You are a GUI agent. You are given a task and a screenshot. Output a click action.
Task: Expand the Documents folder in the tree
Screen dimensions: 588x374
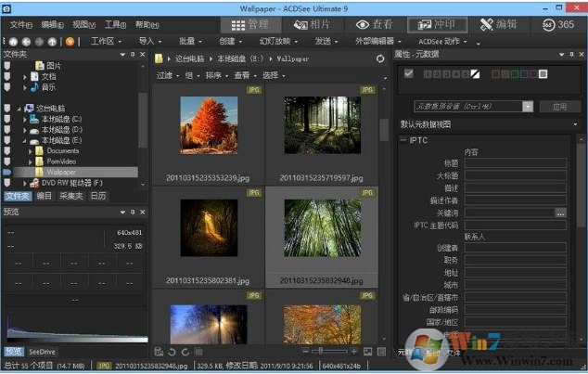[x=31, y=150]
